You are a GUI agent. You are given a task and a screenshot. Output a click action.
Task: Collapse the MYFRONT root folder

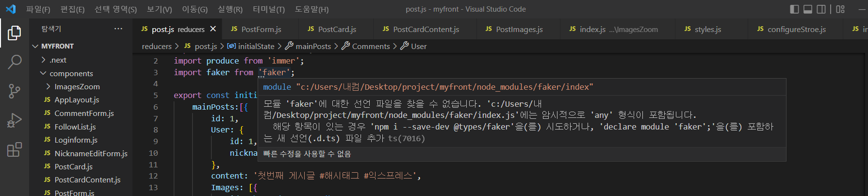tap(81, 46)
